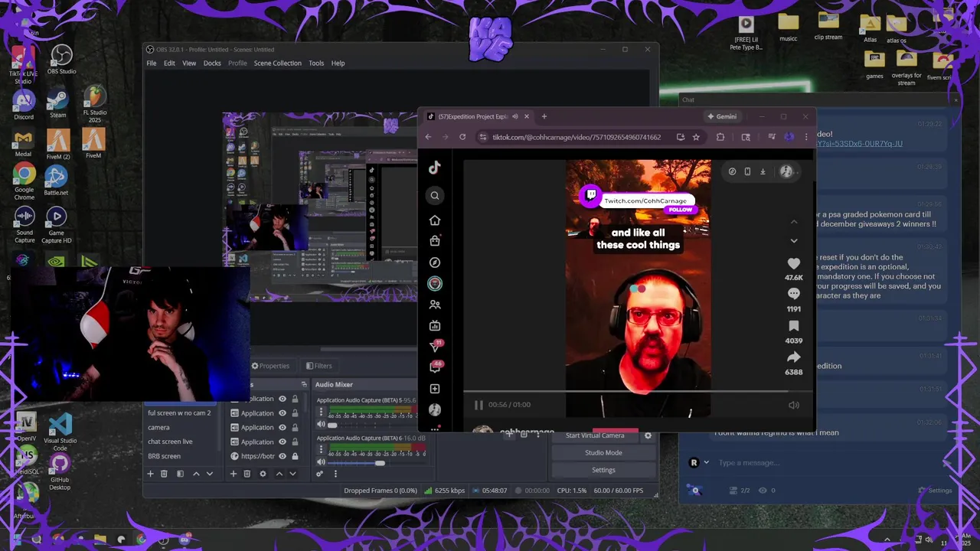
Task: Open comments showing 1191 on TikTok video
Action: (794, 294)
